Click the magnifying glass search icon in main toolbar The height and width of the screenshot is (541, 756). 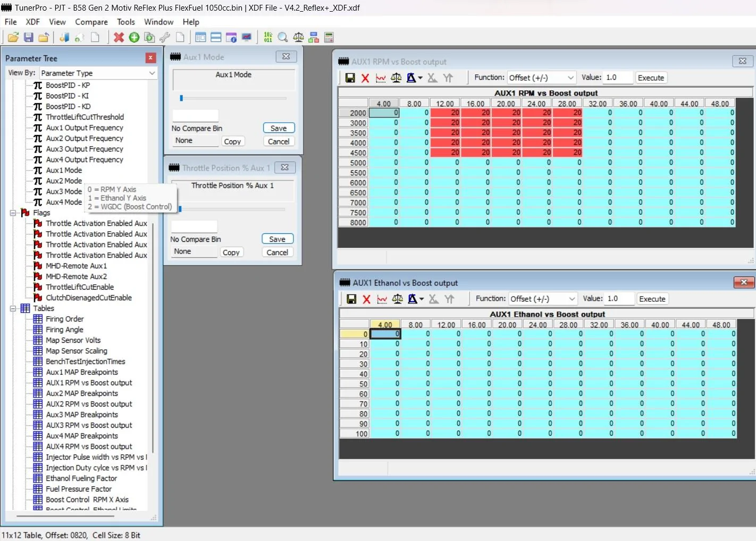point(283,37)
